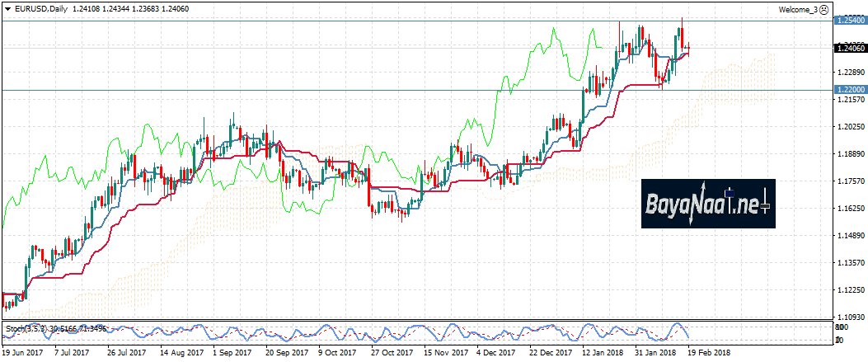Click the 19 Feb 2018 date label
The width and height of the screenshot is (868, 362).
(708, 352)
